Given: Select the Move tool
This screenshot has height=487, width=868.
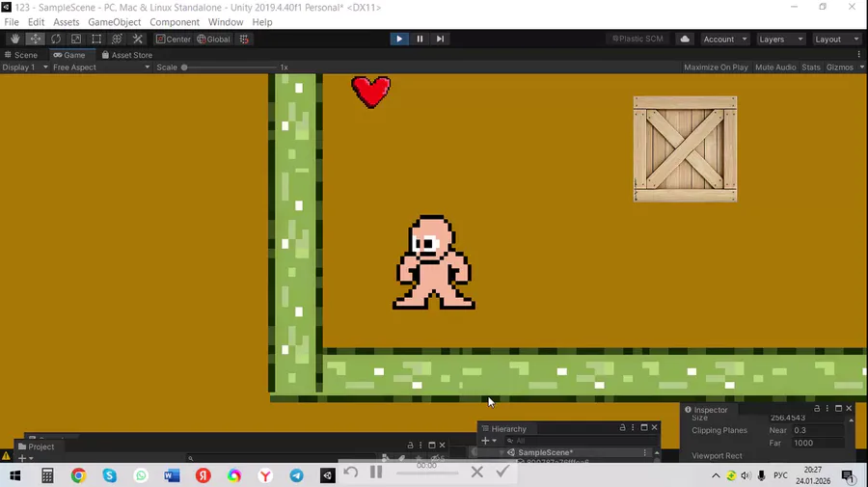Looking at the screenshot, I should pos(36,39).
